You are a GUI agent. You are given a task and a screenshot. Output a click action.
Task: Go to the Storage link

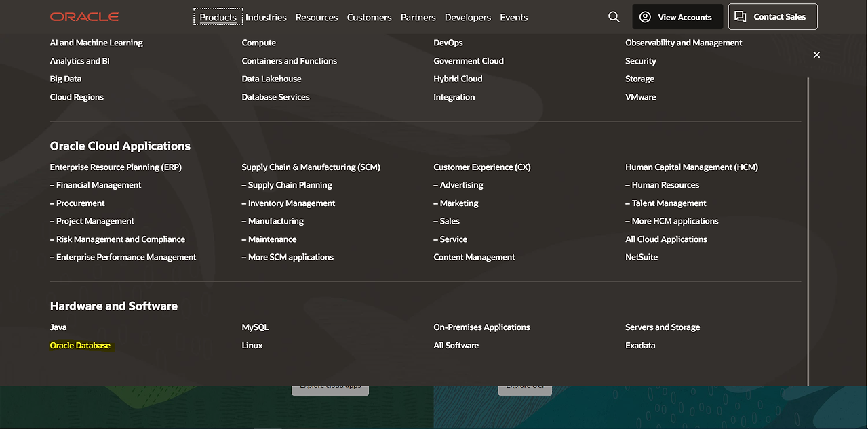[640, 79]
